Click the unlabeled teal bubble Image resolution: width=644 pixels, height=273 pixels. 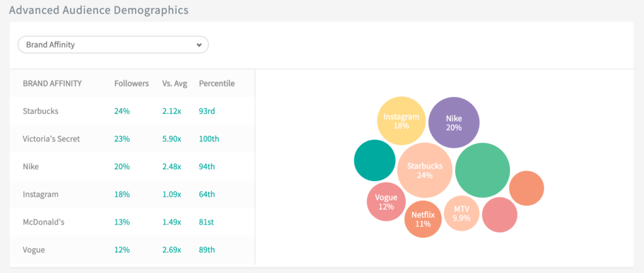click(x=375, y=160)
